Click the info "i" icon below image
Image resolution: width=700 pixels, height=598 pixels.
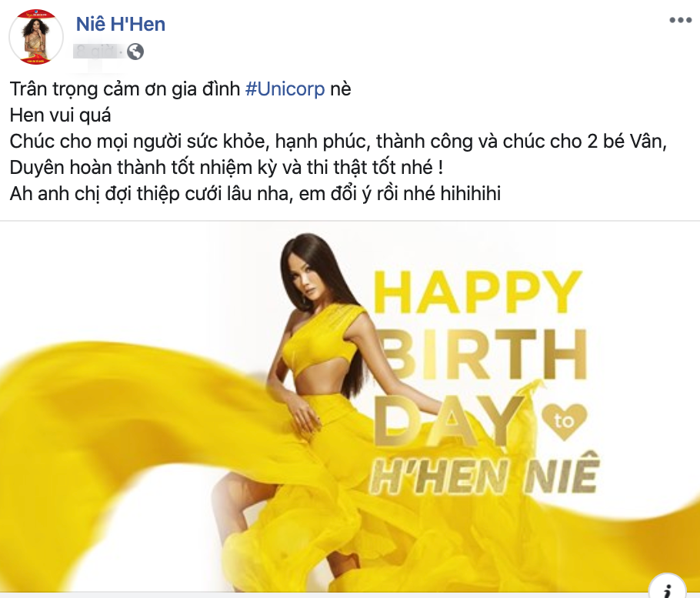click(667, 587)
